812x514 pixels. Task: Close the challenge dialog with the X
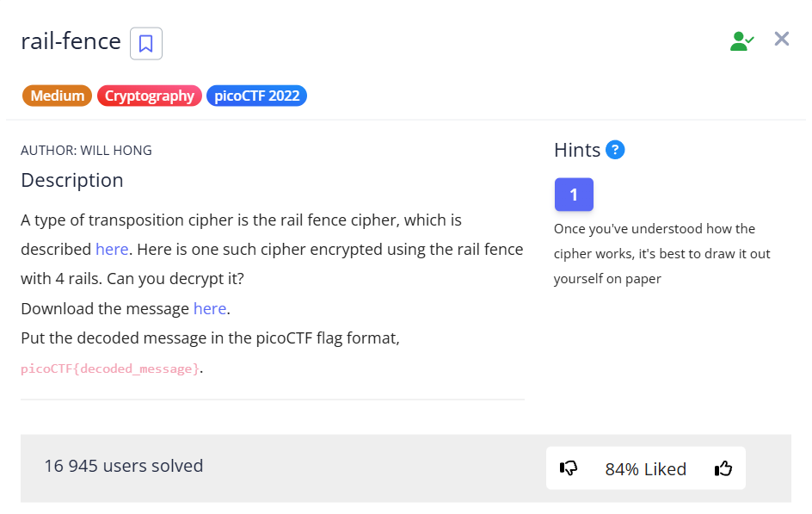pyautogui.click(x=782, y=39)
